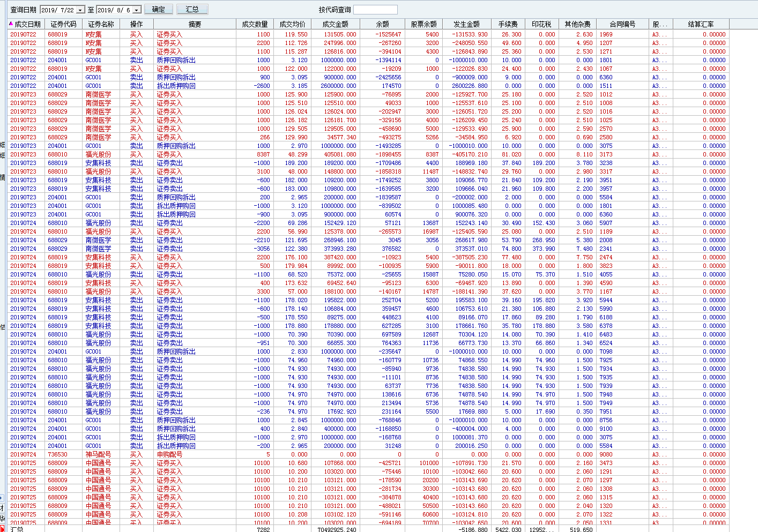758x532 pixels.
Task: Select the row with contract number 1189
Action: (368, 231)
